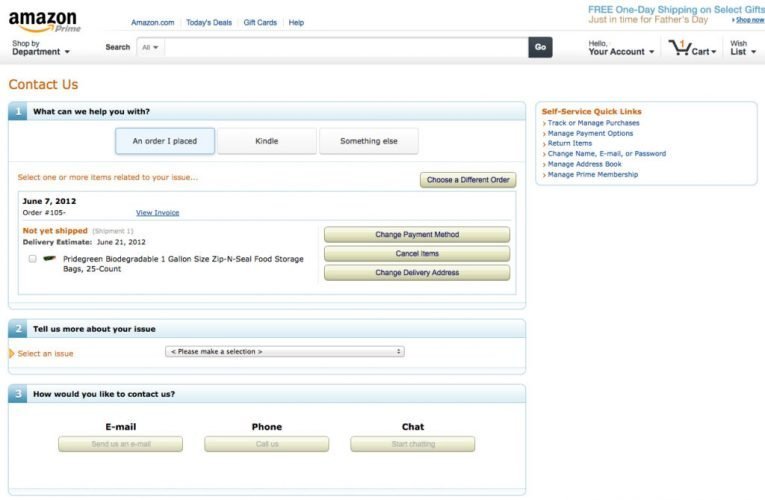This screenshot has width=765, height=500.
Task: Expand the Your Account dropdown
Action: pos(621,48)
